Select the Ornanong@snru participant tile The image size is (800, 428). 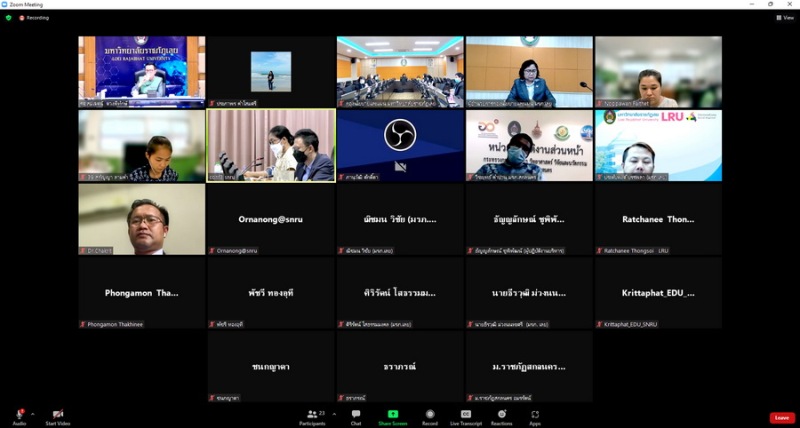(271, 219)
